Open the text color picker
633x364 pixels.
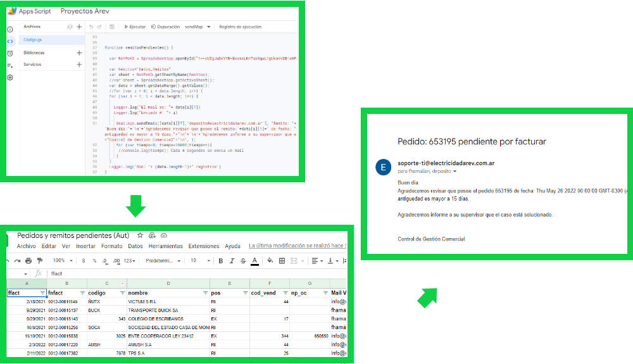pyautogui.click(x=254, y=261)
